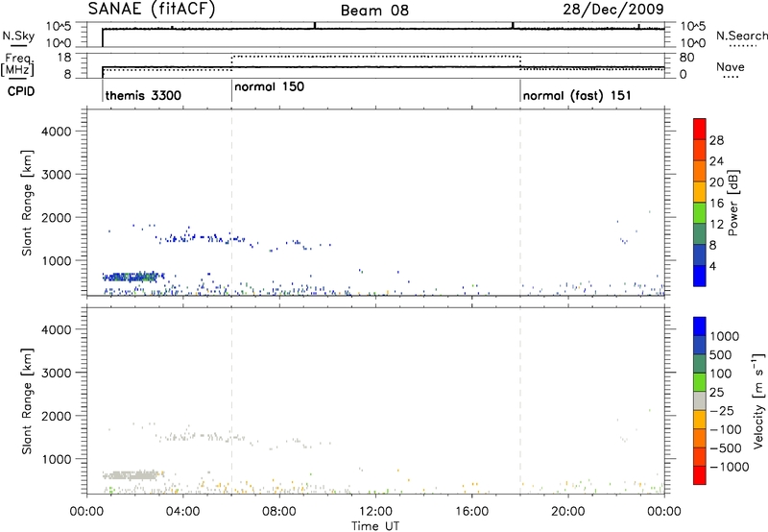Viewport: 768px width, 532px height.
Task: Click the 'CPID' row label
Action: [21, 91]
